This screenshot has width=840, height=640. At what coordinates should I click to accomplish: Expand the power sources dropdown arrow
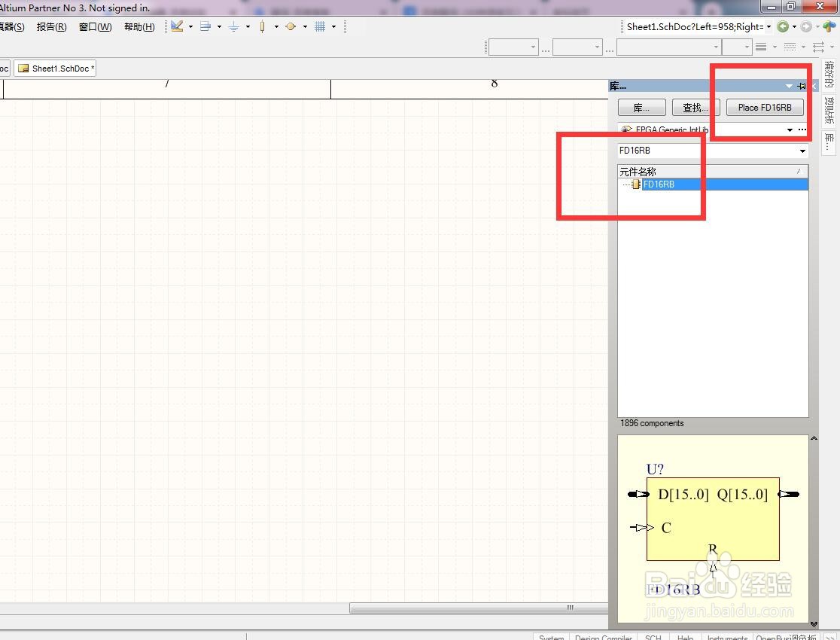click(248, 26)
